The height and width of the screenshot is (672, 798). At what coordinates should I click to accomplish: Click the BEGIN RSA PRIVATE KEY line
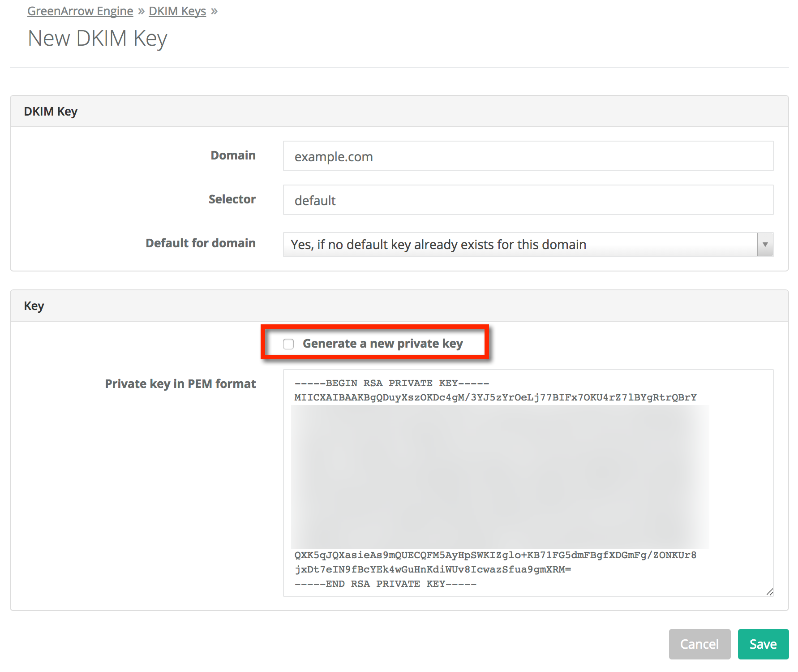[x=391, y=383]
